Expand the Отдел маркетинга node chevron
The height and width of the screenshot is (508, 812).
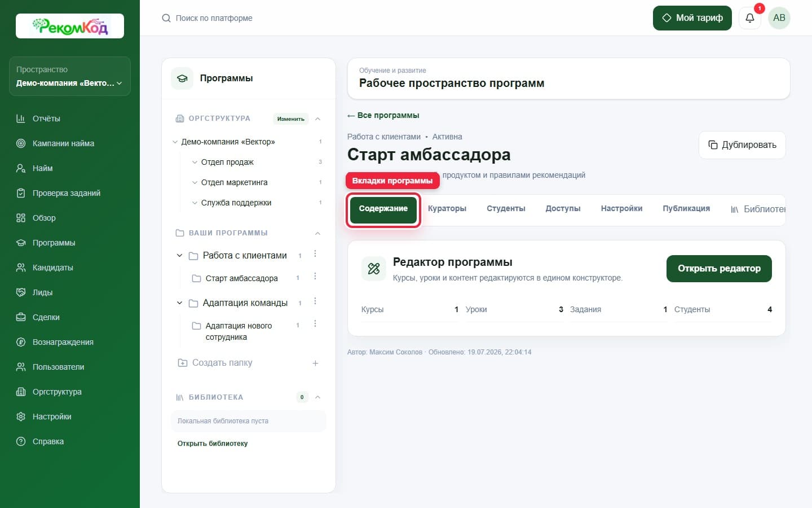[x=195, y=182]
